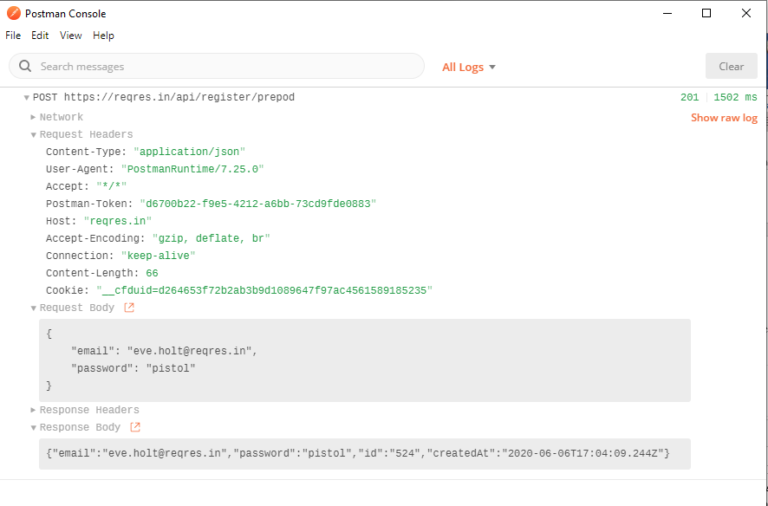This screenshot has width=768, height=506.
Task: Open the View menu
Action: click(x=71, y=35)
